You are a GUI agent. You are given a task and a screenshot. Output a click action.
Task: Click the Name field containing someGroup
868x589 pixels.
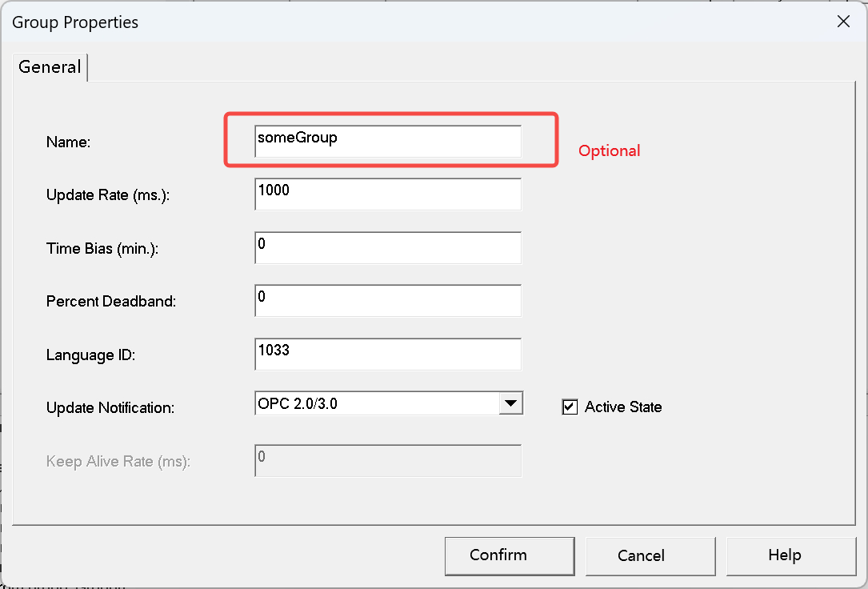tap(388, 141)
